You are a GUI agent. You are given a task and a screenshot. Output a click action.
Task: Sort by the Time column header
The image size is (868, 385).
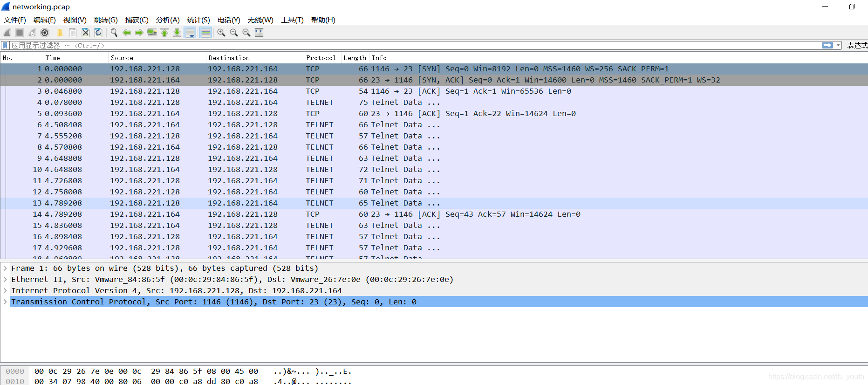coord(75,58)
